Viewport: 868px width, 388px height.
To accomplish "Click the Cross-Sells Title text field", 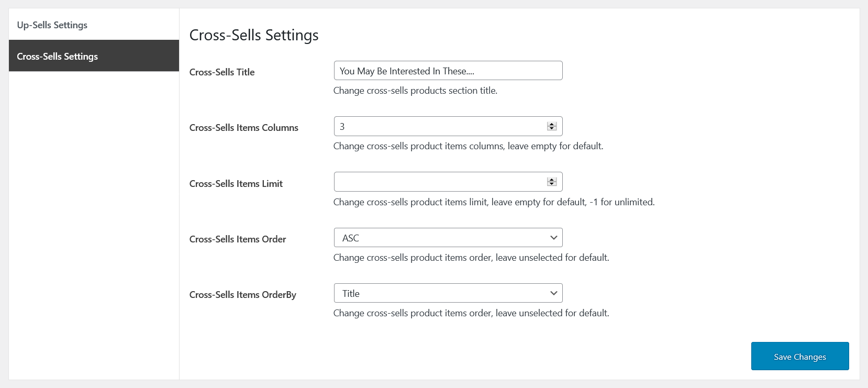I will [x=448, y=71].
